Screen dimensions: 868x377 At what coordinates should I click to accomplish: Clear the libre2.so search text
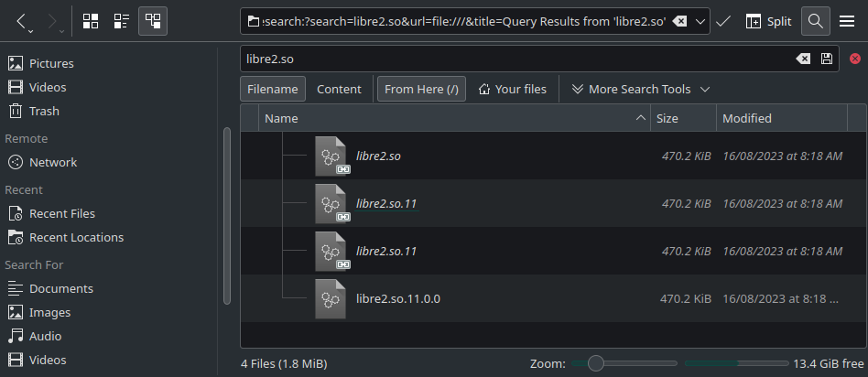(x=803, y=59)
